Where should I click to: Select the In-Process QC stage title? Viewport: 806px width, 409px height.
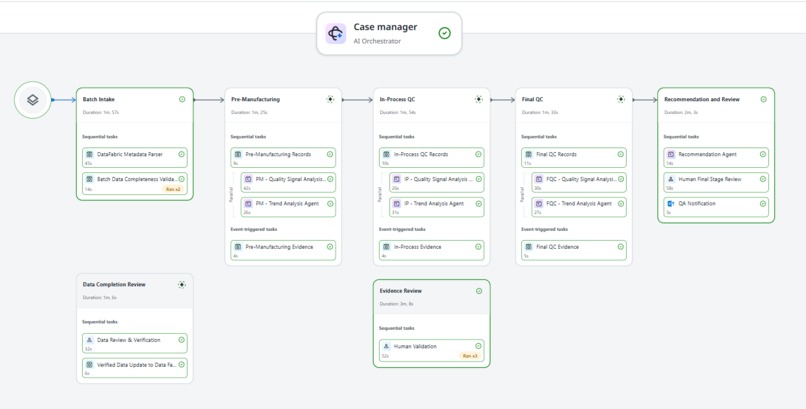tap(397, 99)
